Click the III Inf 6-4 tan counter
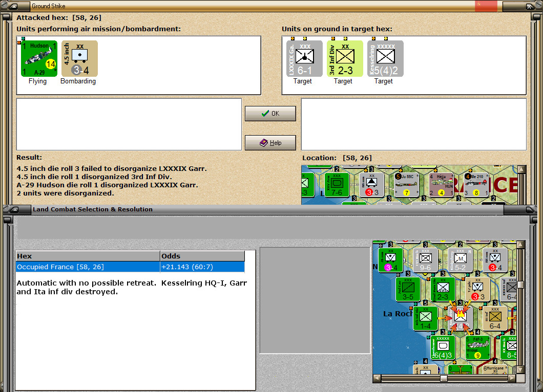 click(495, 318)
